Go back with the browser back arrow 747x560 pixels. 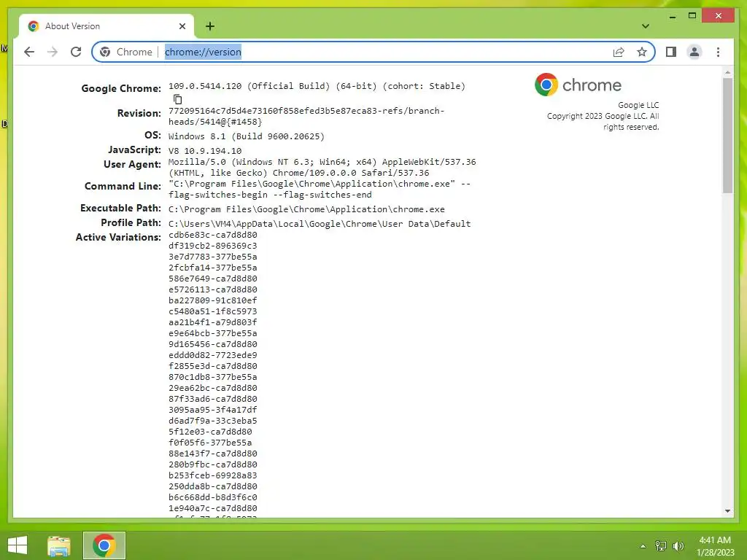pos(29,52)
